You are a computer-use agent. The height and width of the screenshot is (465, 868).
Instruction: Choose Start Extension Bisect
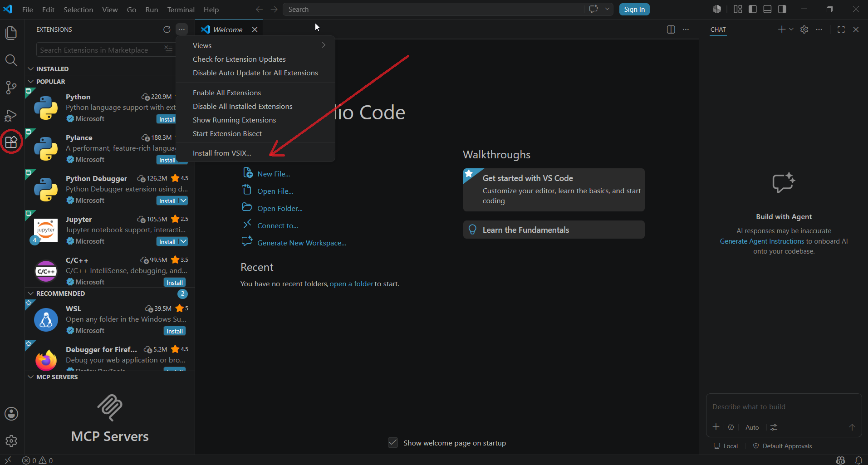(x=255, y=133)
